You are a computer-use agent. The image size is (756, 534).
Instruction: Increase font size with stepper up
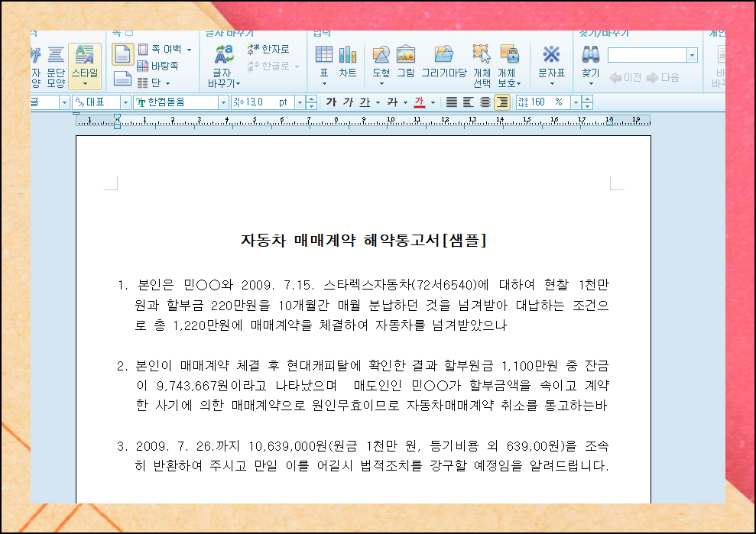pyautogui.click(x=311, y=99)
